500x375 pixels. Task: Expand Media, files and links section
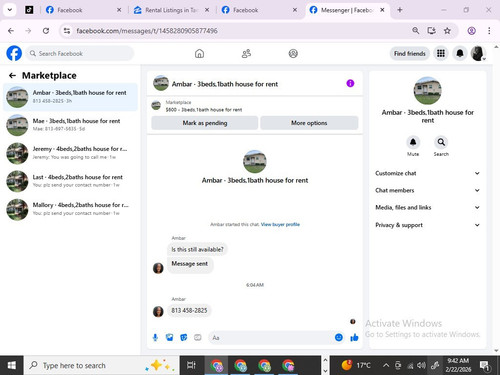(x=428, y=207)
